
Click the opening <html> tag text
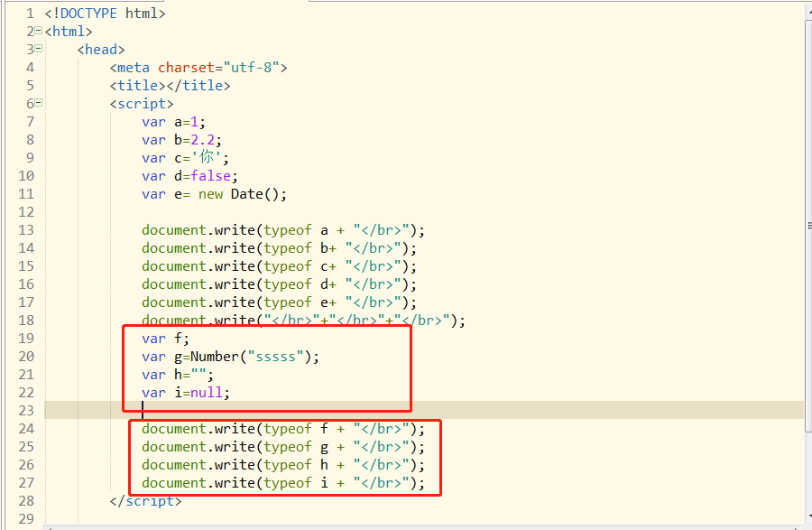(x=69, y=32)
